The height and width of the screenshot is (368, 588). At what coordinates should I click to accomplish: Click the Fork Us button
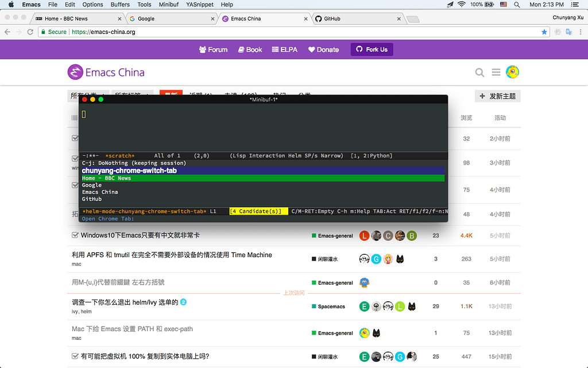pos(372,49)
